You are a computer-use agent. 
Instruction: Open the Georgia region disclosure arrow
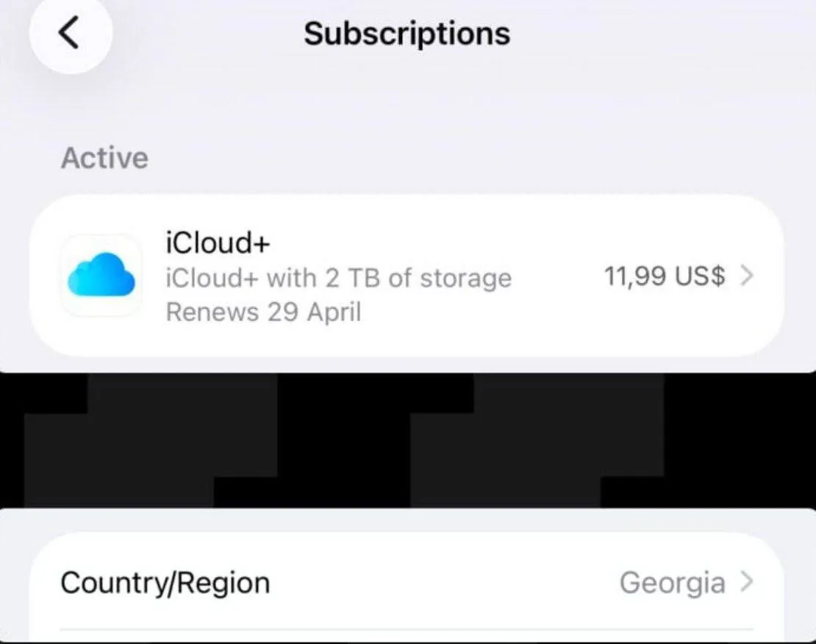pyautogui.click(x=748, y=582)
